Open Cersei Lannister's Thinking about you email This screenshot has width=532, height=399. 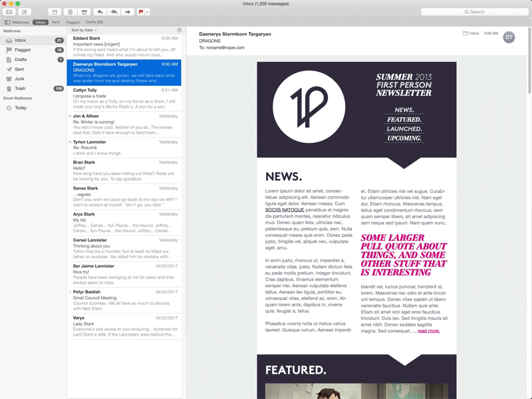click(x=124, y=248)
